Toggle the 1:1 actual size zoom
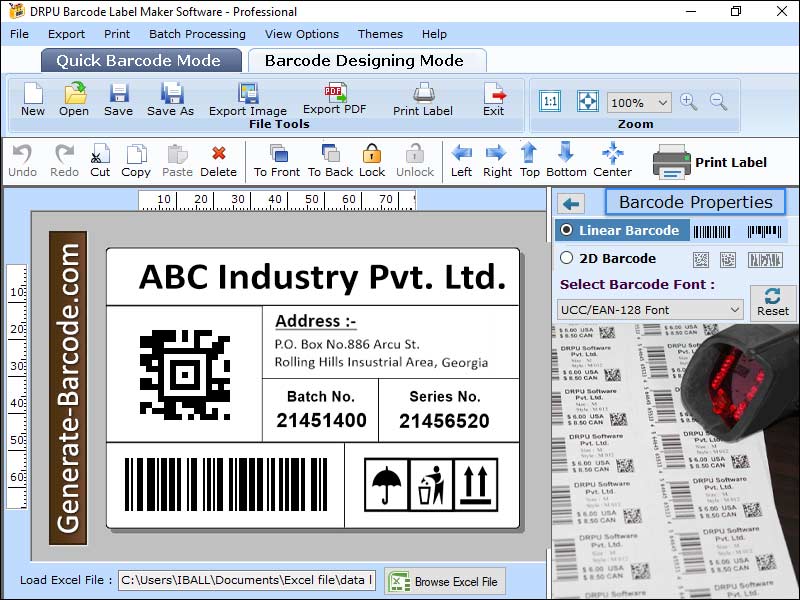Viewport: 800px width, 600px height. coord(550,101)
